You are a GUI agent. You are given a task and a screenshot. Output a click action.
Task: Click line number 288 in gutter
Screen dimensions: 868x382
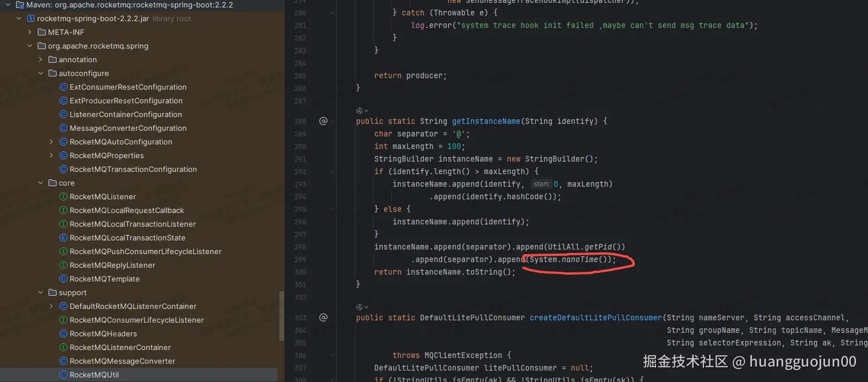click(301, 121)
